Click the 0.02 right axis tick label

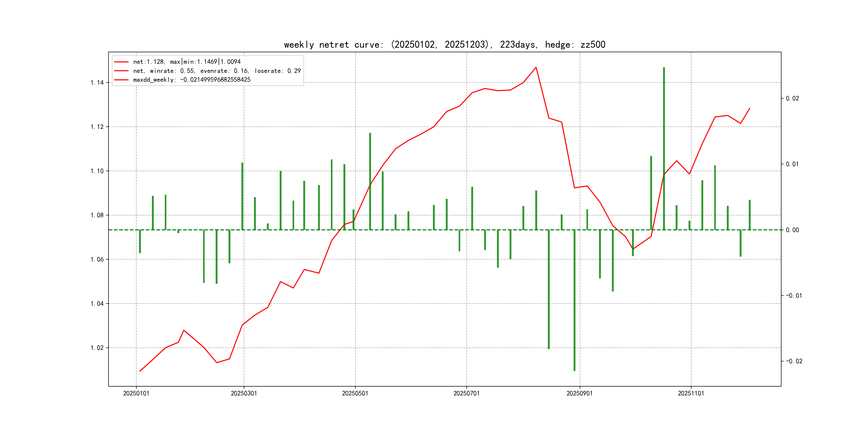point(792,98)
